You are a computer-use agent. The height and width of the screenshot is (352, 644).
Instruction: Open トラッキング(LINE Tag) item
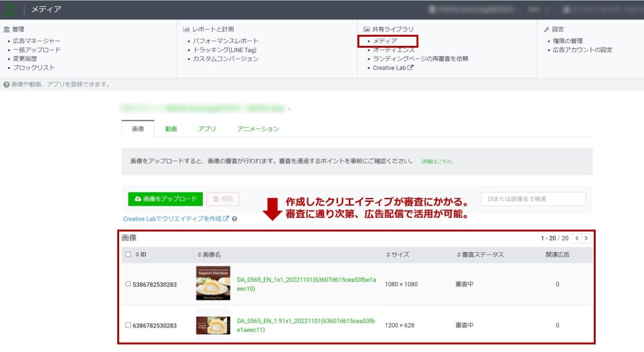(x=225, y=50)
